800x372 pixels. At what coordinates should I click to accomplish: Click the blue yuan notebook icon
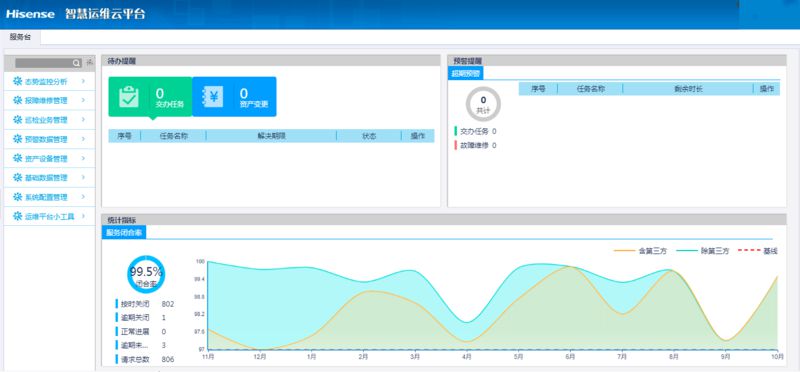coord(213,96)
